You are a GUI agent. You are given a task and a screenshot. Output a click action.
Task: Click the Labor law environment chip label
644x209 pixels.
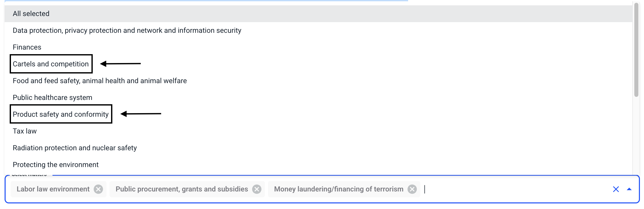coord(53,189)
